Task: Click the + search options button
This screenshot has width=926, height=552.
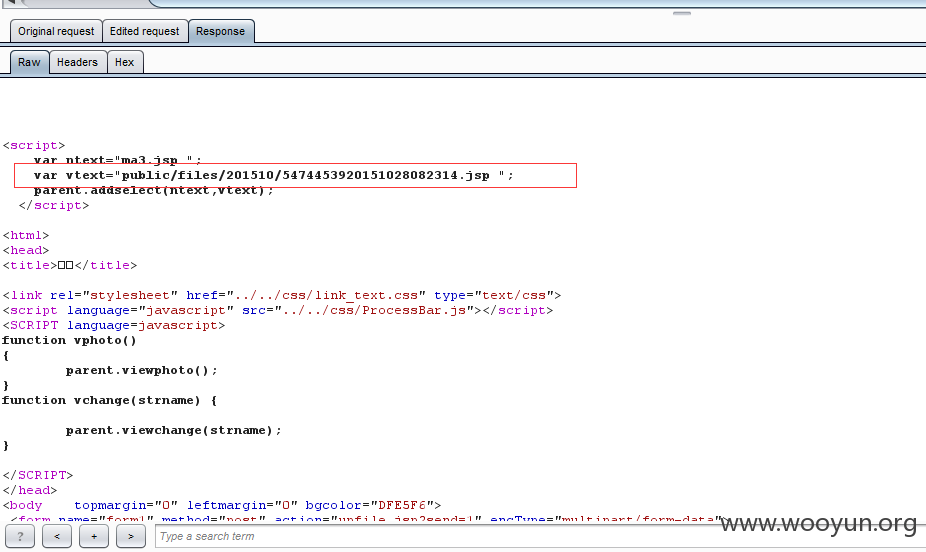Action: [94, 536]
